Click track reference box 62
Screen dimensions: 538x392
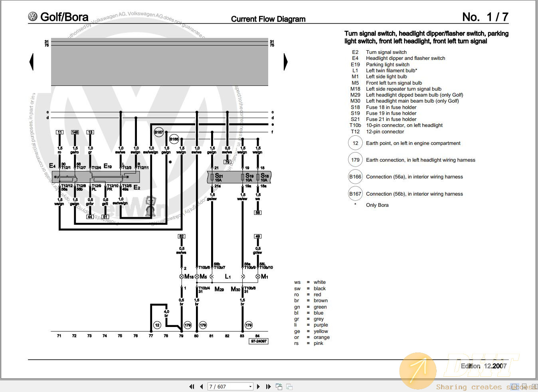tap(182, 236)
